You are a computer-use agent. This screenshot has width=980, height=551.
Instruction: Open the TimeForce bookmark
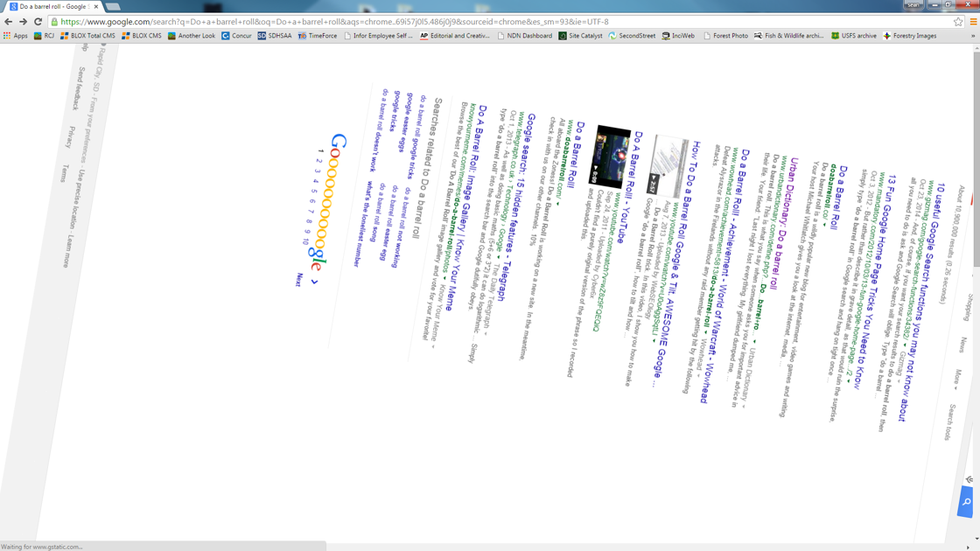[x=318, y=36]
